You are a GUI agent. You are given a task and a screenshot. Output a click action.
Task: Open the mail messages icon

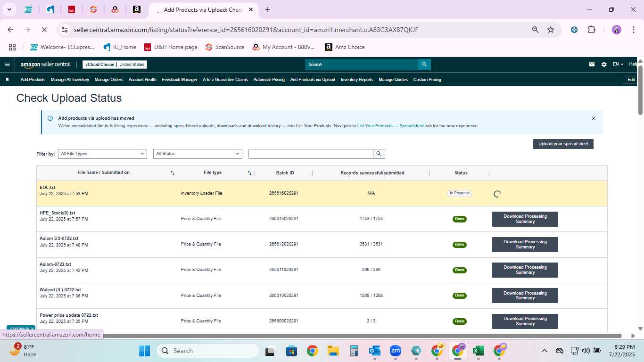(x=592, y=65)
